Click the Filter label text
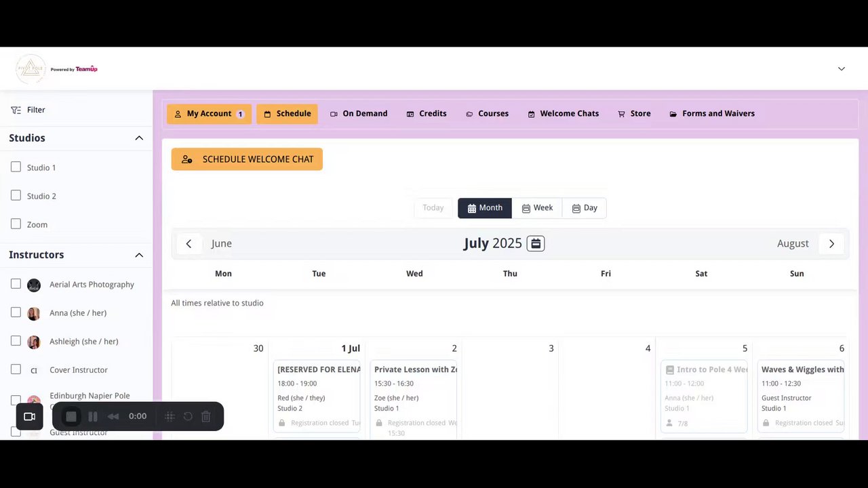 (x=36, y=110)
